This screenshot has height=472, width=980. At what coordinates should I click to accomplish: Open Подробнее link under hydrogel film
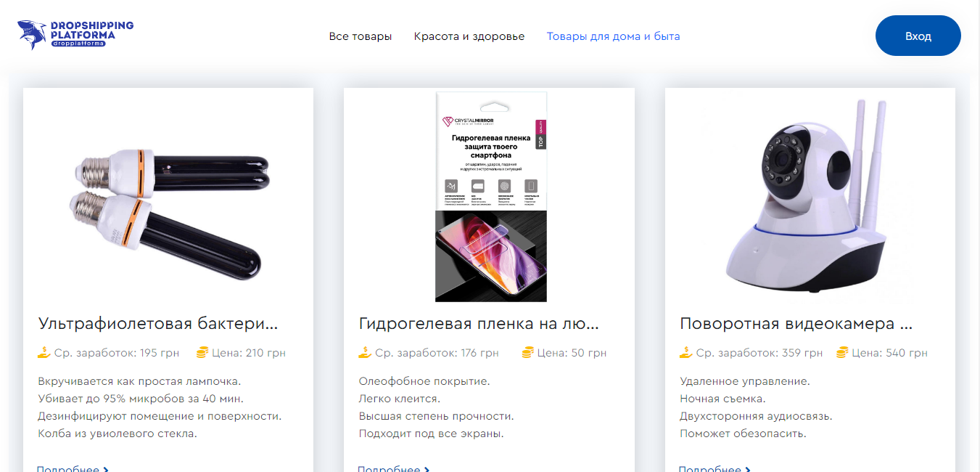[x=393, y=468]
